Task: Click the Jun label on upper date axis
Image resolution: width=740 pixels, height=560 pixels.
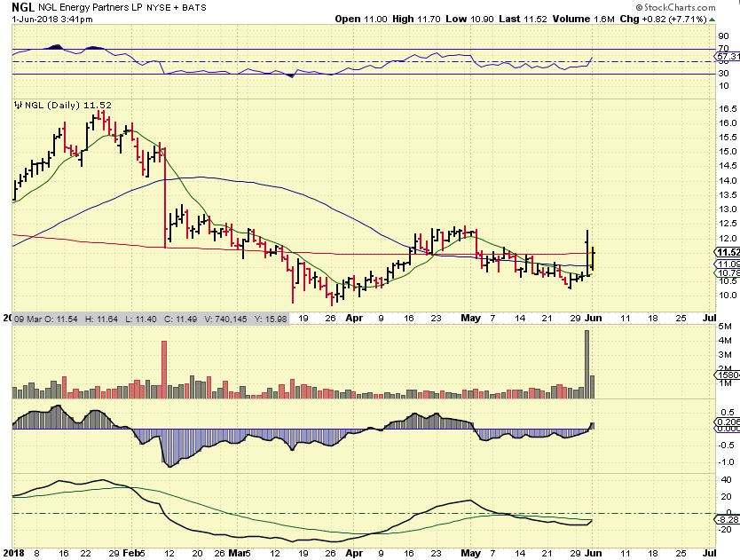Action: click(594, 318)
